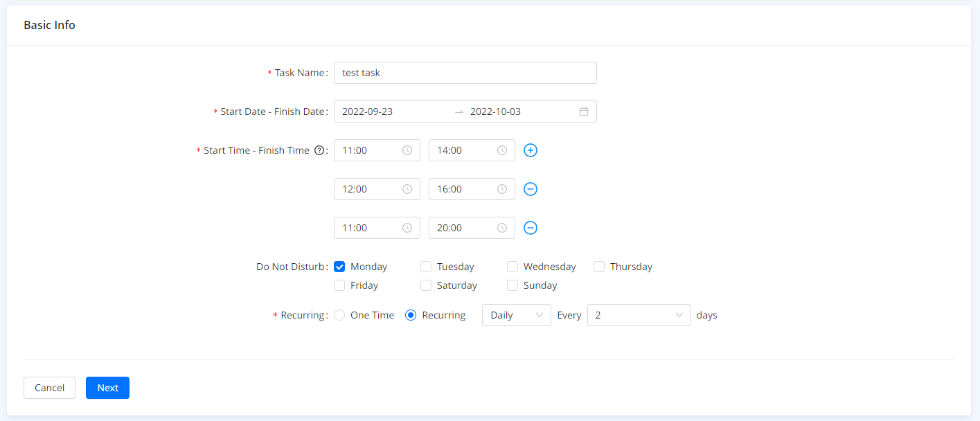This screenshot has width=980, height=421.
Task: Click the Task Name input field
Action: [x=465, y=73]
